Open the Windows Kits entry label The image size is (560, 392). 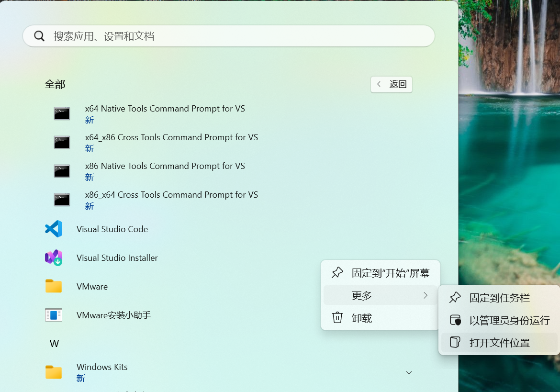click(102, 367)
